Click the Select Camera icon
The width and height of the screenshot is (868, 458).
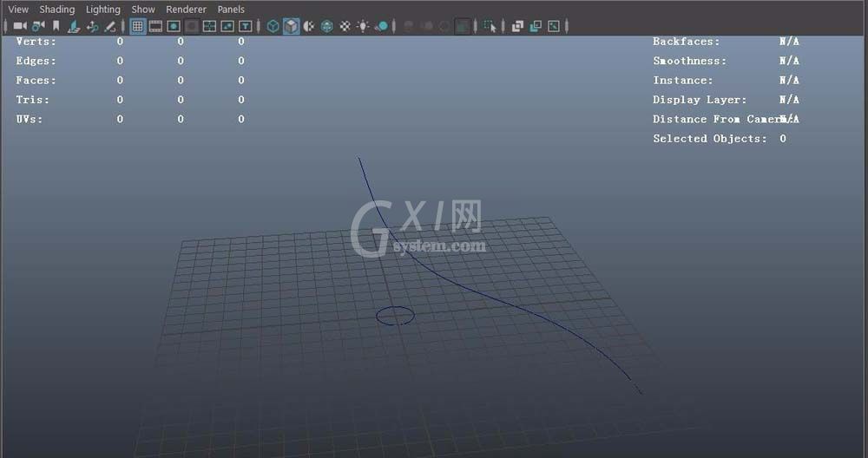point(20,26)
